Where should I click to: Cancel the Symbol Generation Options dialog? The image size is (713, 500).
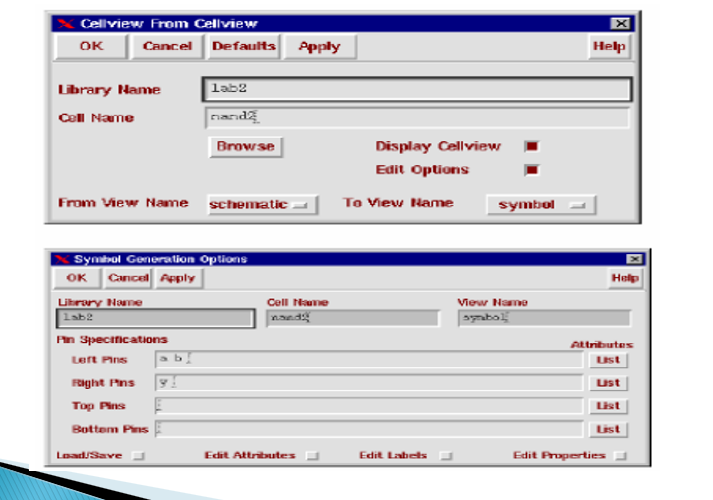pyautogui.click(x=128, y=278)
